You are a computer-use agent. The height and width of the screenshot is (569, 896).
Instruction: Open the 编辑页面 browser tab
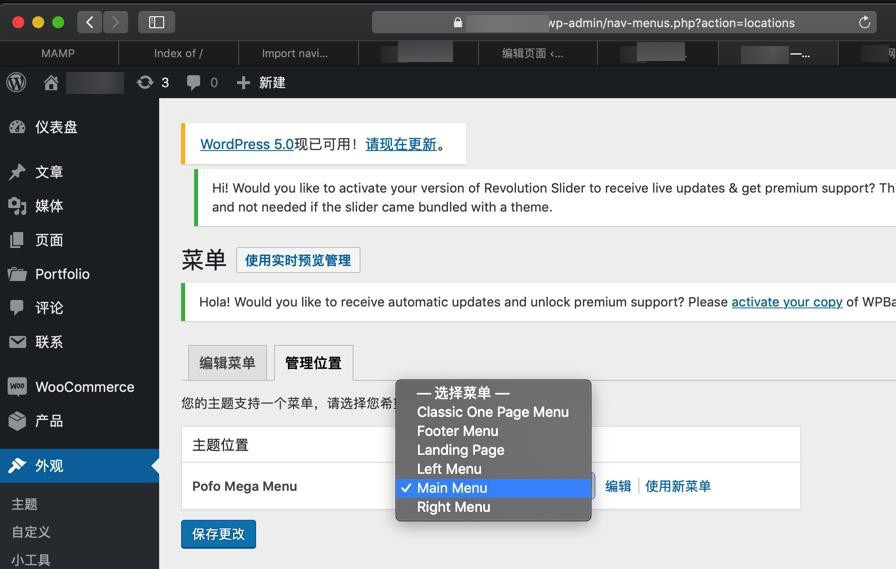533,53
